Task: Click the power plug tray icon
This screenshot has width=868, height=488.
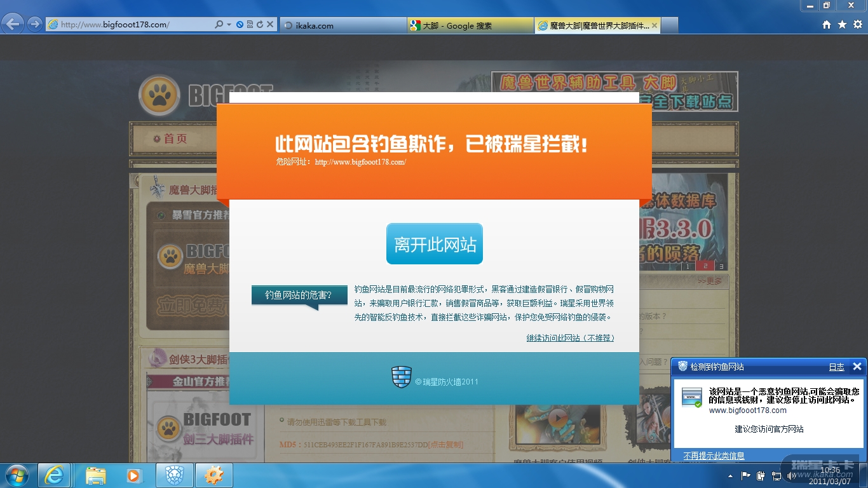Action: pyautogui.click(x=761, y=475)
